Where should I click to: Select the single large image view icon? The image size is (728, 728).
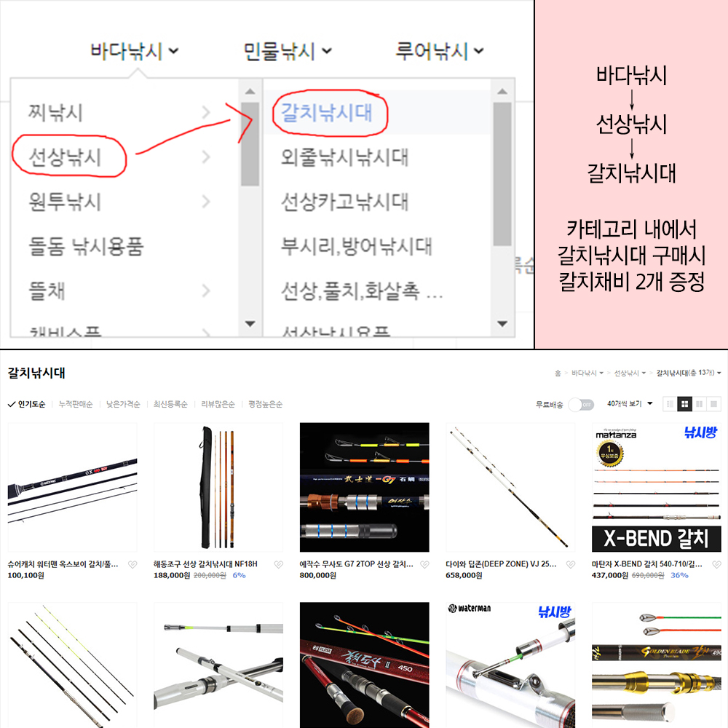pos(713,404)
